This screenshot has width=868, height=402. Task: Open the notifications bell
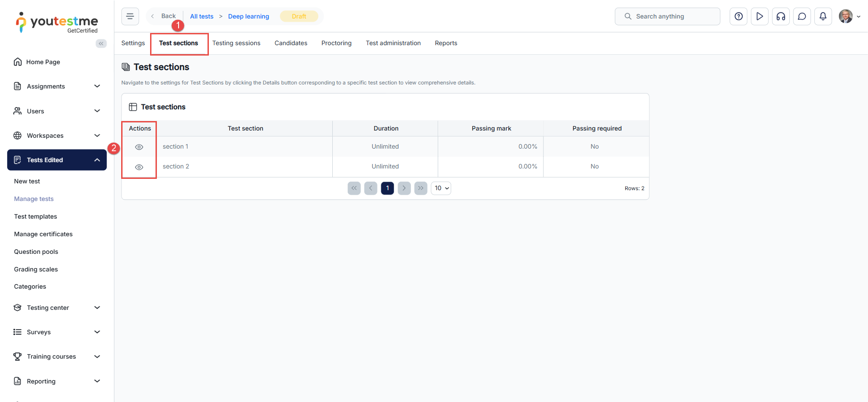click(823, 16)
